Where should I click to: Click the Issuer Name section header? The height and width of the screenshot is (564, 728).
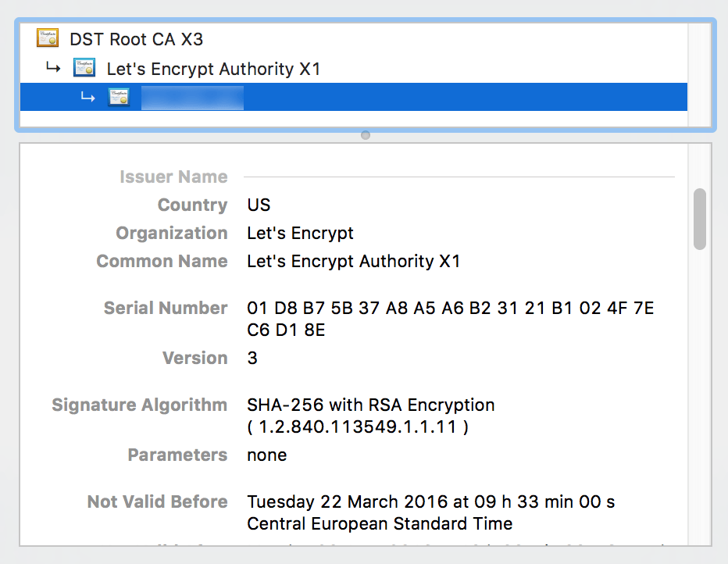click(x=173, y=177)
